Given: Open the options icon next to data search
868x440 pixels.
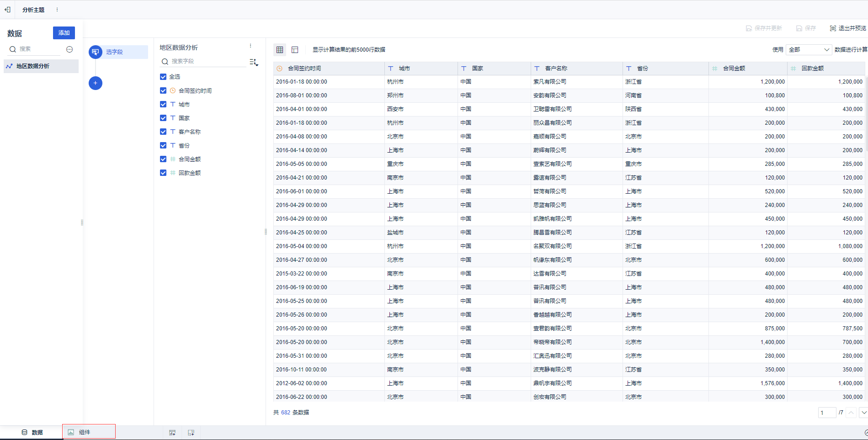Looking at the screenshot, I should pyautogui.click(x=69, y=49).
